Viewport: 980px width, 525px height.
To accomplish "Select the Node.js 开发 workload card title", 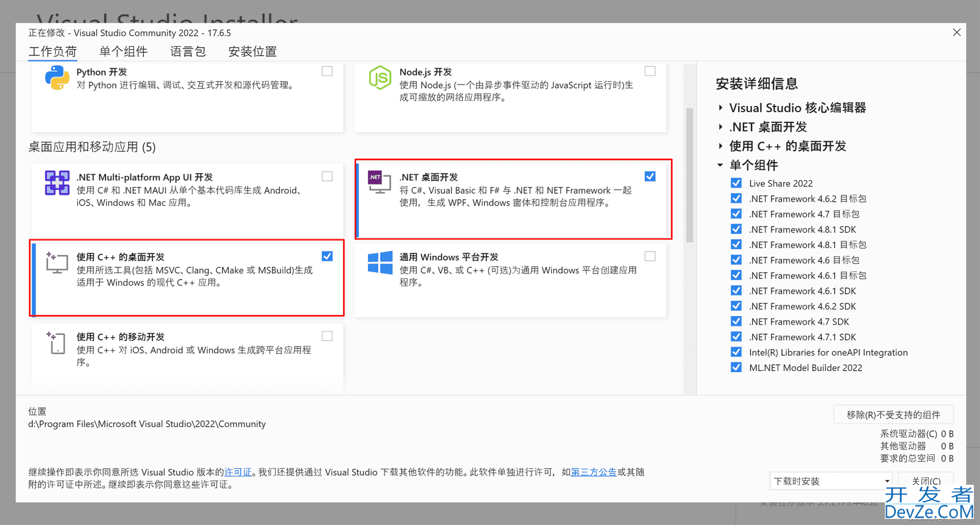I will click(x=425, y=72).
